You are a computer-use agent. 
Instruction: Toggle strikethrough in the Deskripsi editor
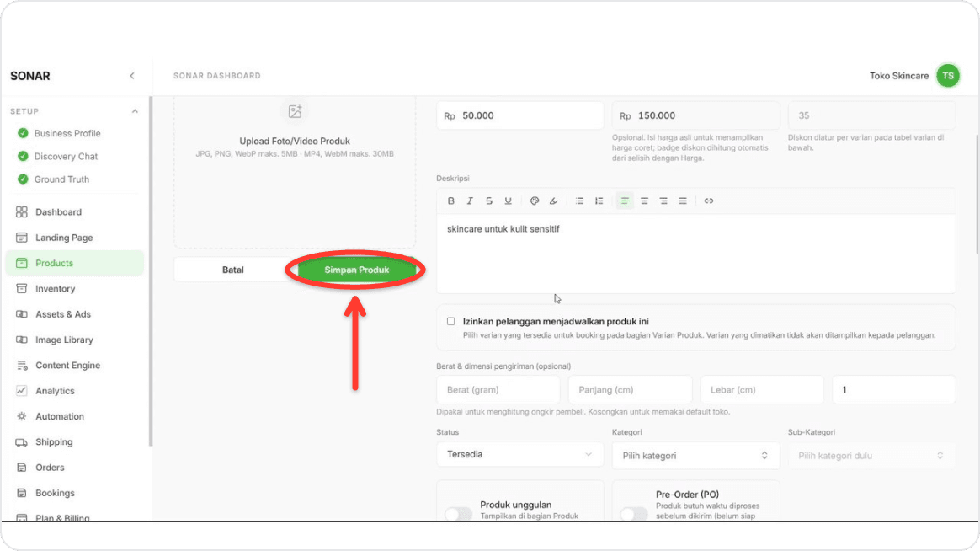[x=489, y=201]
